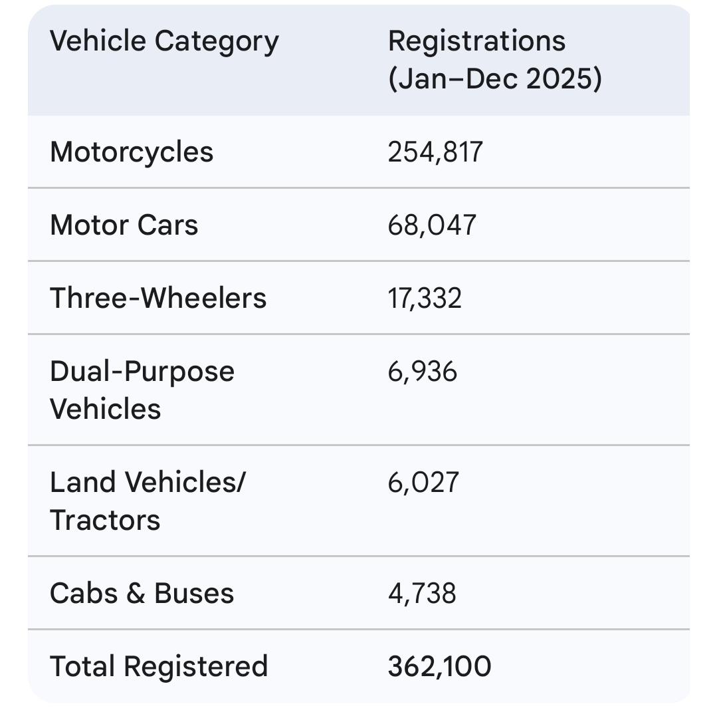Screen dimensions: 717x728
Task: Click the 4,738 registrations value
Action: [x=422, y=593]
